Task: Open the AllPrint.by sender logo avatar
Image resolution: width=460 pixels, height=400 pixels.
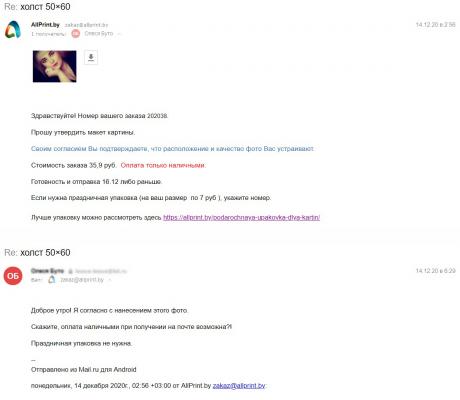Action: point(13,29)
